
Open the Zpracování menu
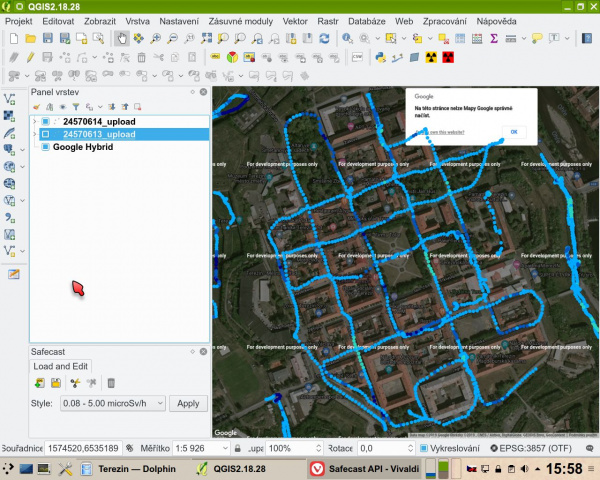point(444,21)
